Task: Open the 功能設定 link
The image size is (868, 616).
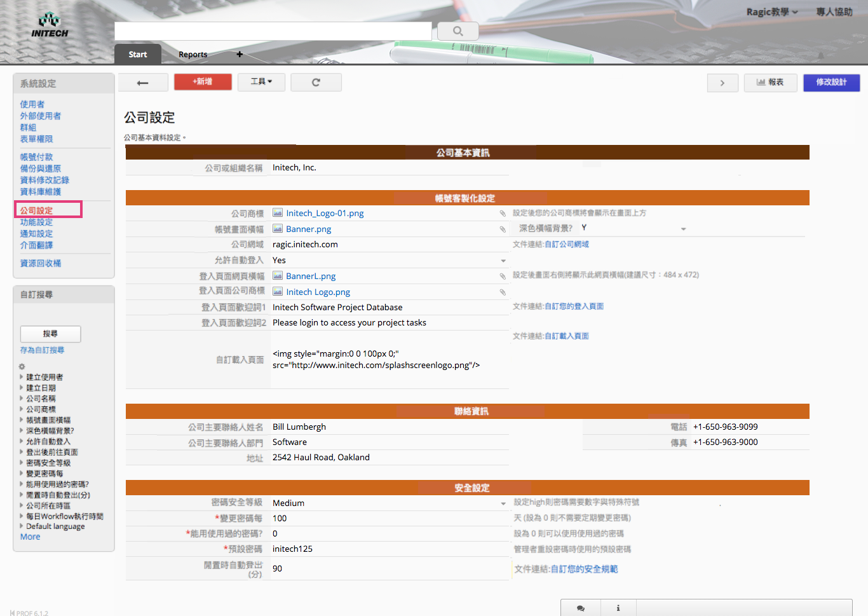Action: [36, 222]
